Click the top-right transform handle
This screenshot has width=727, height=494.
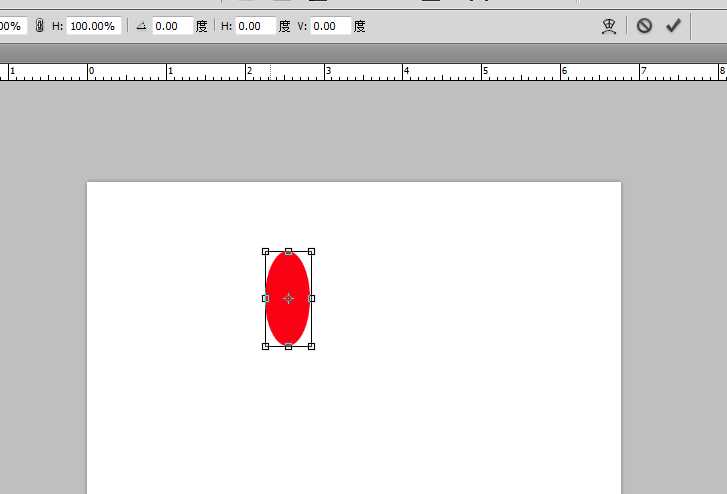(311, 251)
